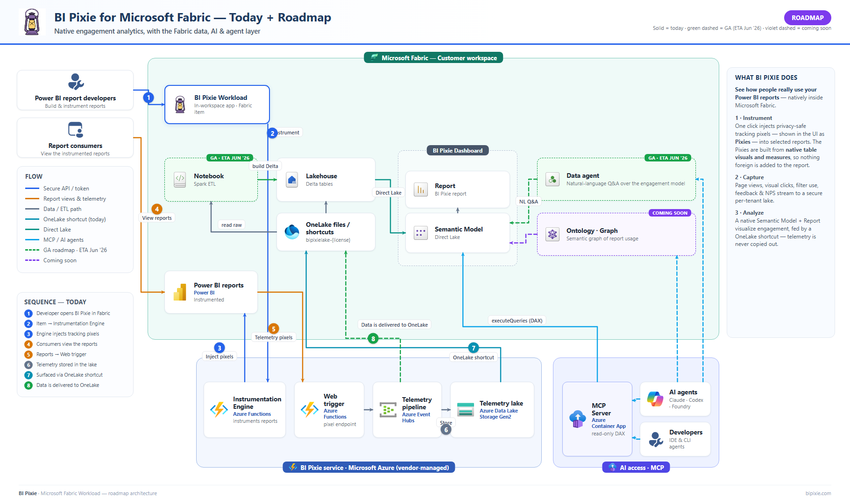The image size is (850, 504).
Task: Click the Web trigger lightning icon
Action: pos(309,409)
